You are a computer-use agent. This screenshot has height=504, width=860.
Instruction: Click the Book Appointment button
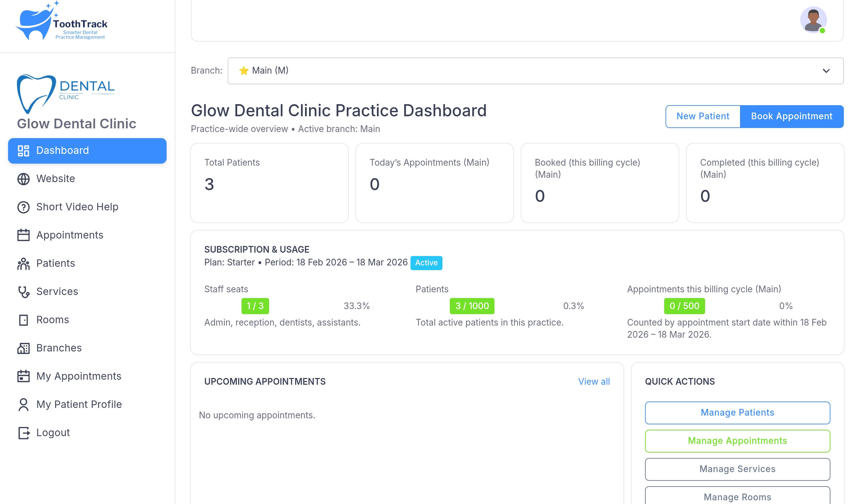(x=791, y=116)
